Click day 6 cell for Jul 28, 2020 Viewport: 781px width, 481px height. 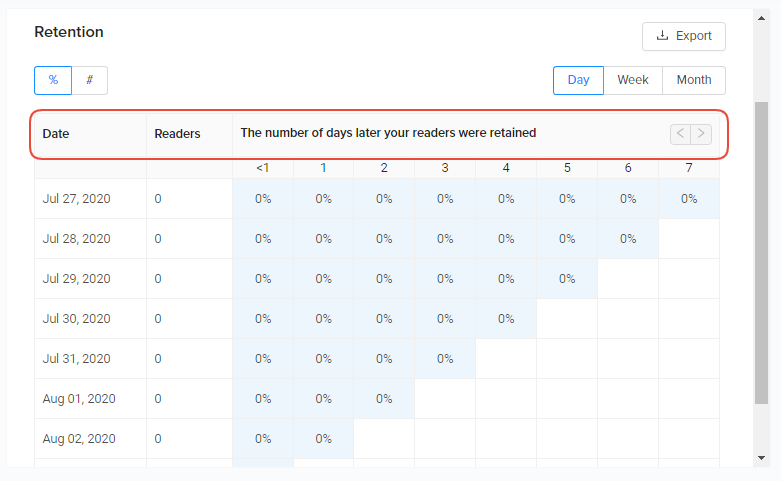pyautogui.click(x=628, y=239)
